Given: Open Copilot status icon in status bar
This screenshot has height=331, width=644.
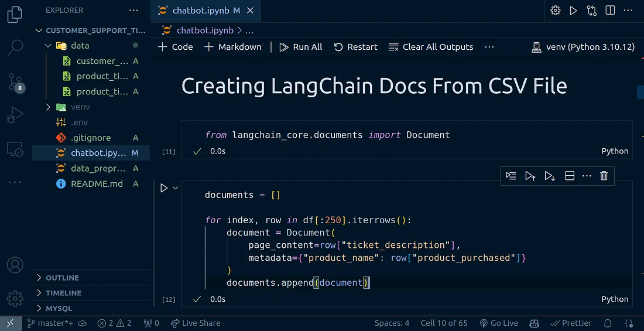Looking at the screenshot, I should pyautogui.click(x=534, y=323).
